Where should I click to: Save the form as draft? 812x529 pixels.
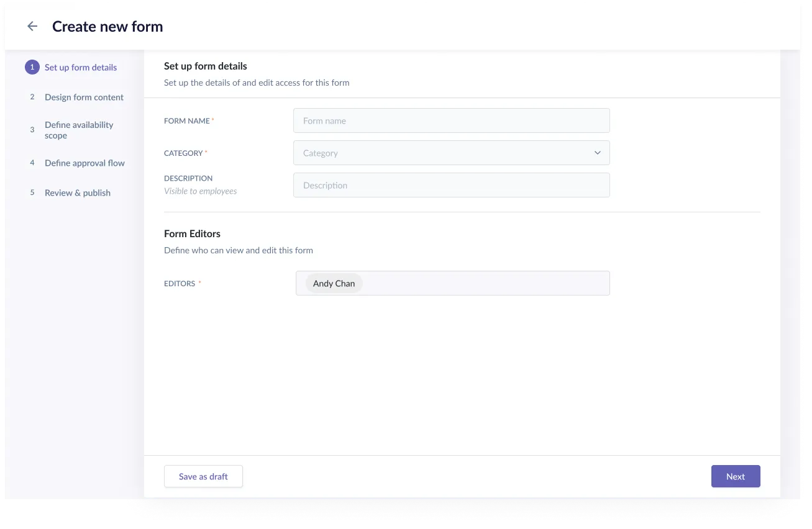pyautogui.click(x=203, y=476)
